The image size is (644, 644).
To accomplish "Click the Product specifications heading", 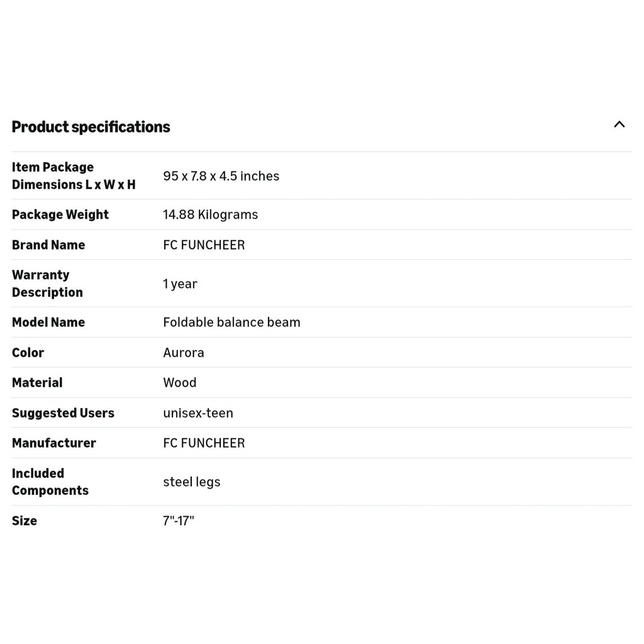I will (91, 127).
